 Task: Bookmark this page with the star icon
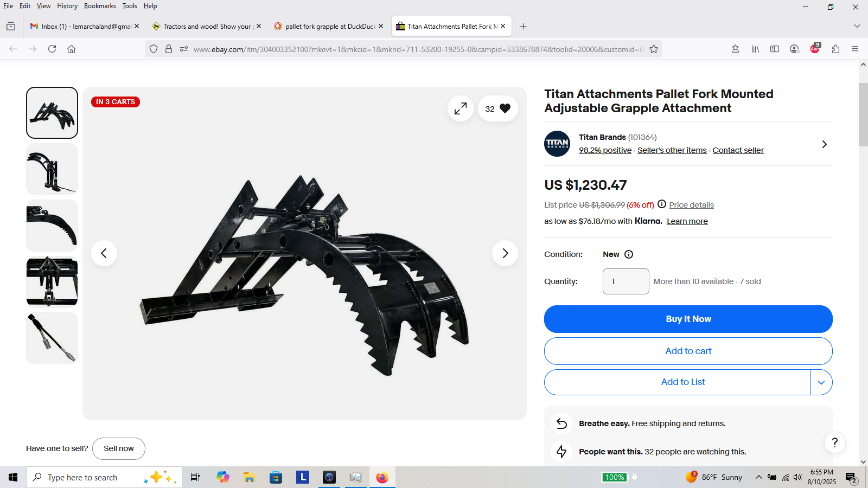[x=654, y=49]
